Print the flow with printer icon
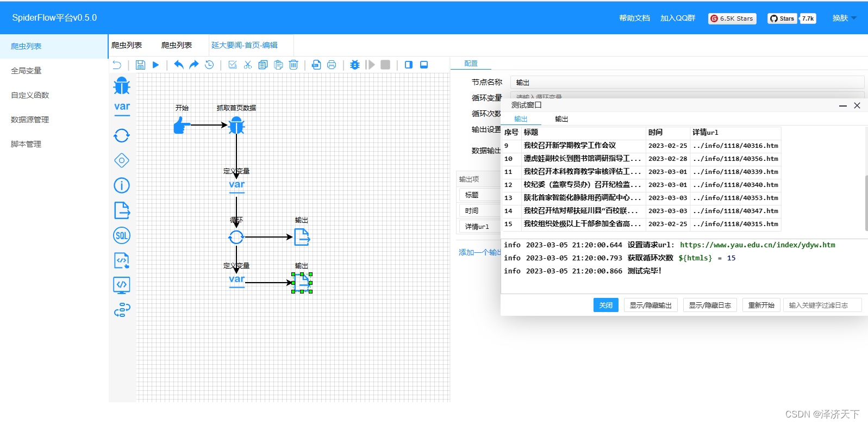This screenshot has width=868, height=424. [332, 65]
